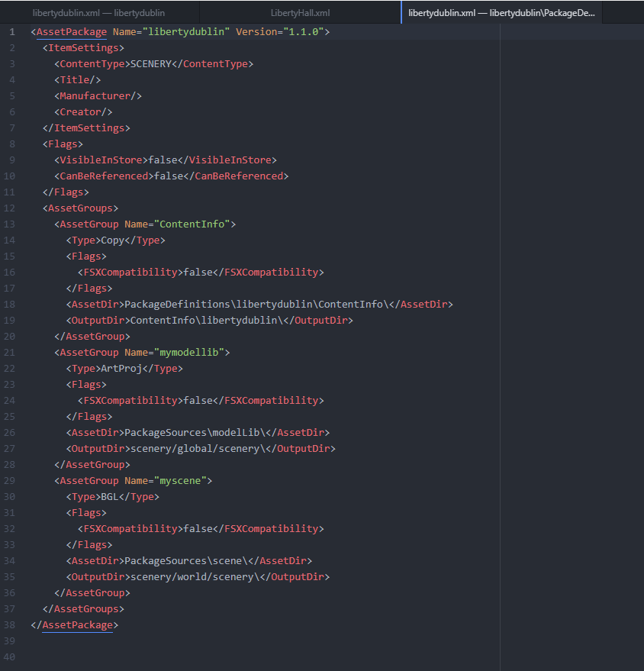Click the CanBeReferenced false value

(168, 176)
